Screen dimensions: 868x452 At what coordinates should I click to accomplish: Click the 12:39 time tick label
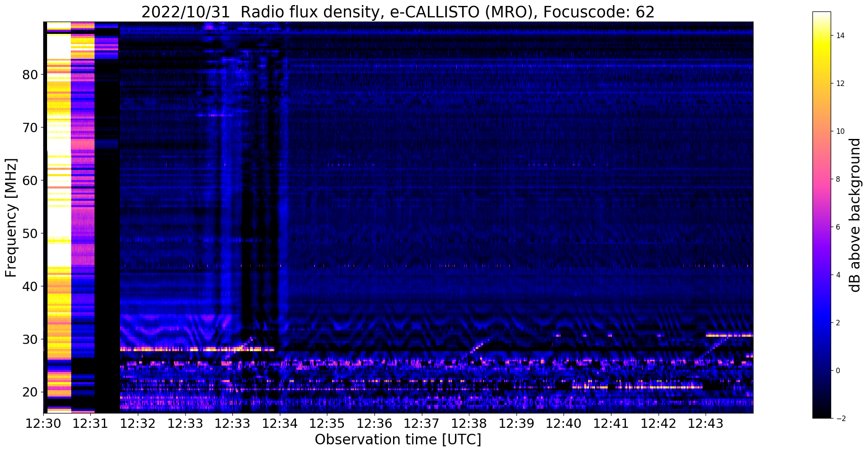pyautogui.click(x=517, y=424)
